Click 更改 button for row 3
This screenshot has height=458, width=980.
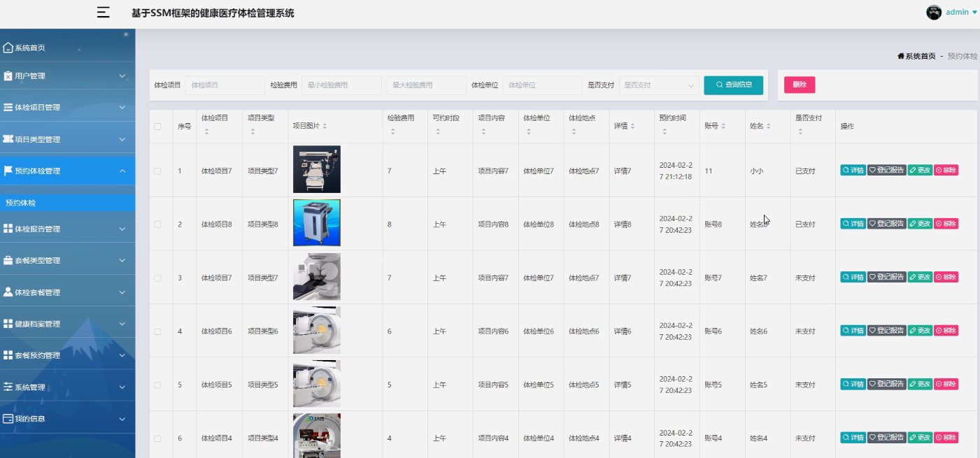pos(920,278)
